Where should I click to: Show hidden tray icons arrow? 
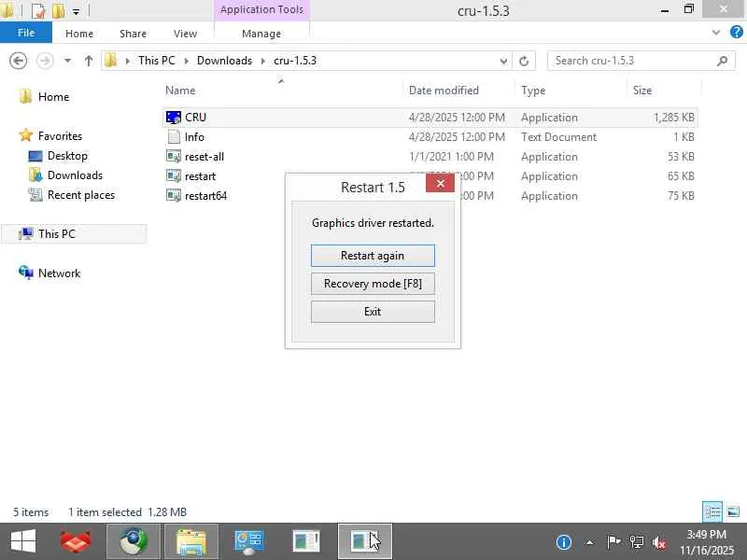(589, 542)
